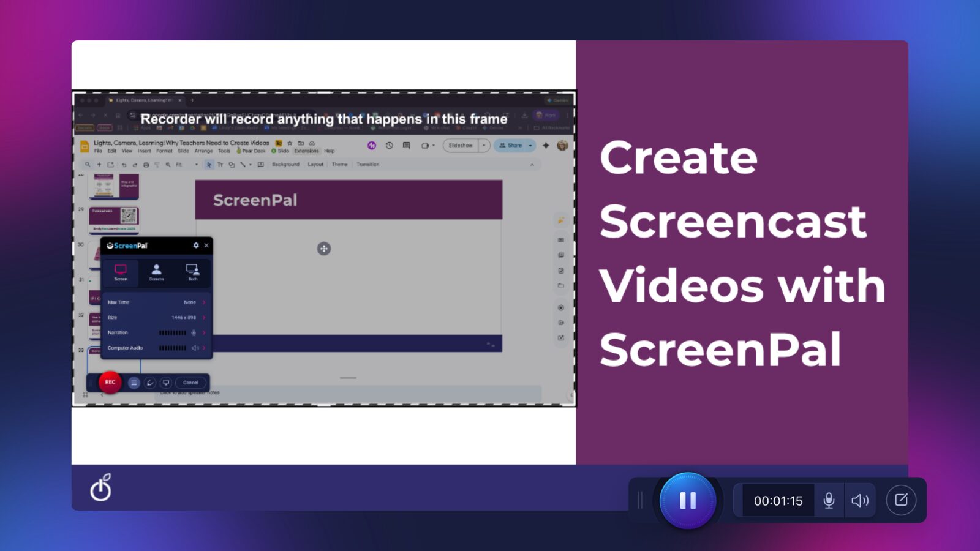Open the draw/annotate pencil tool in recording bar

click(901, 500)
